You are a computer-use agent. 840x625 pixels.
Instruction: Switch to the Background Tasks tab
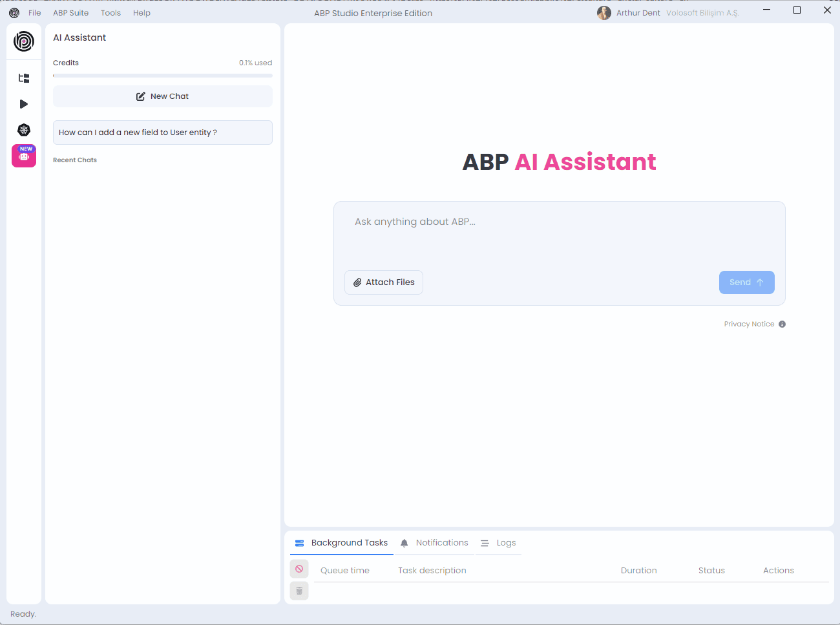[349, 542]
